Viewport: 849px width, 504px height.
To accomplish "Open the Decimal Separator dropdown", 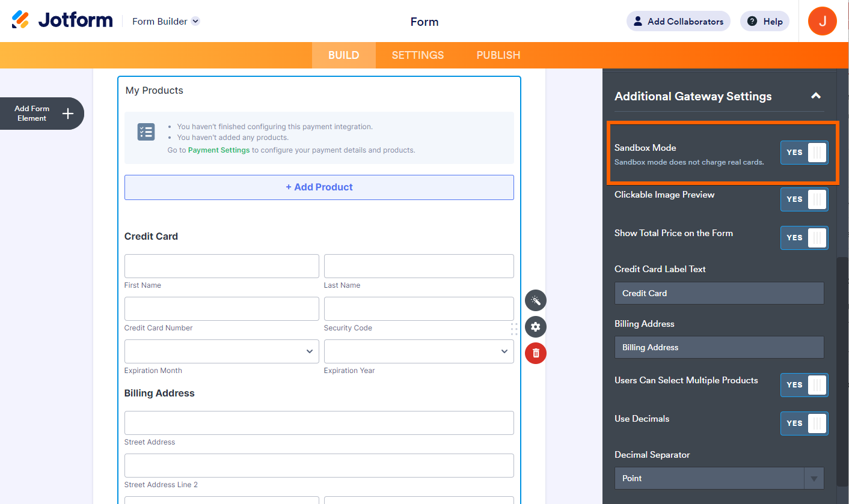I will pyautogui.click(x=719, y=478).
